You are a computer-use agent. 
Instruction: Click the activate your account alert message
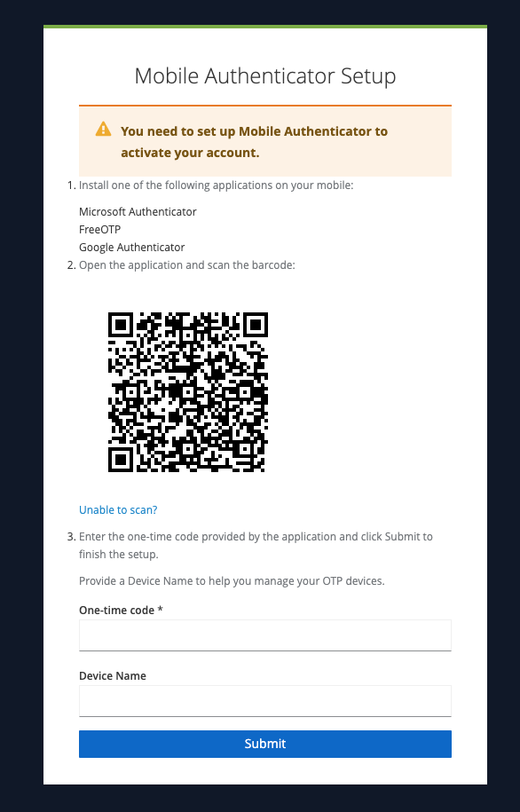[x=255, y=142]
